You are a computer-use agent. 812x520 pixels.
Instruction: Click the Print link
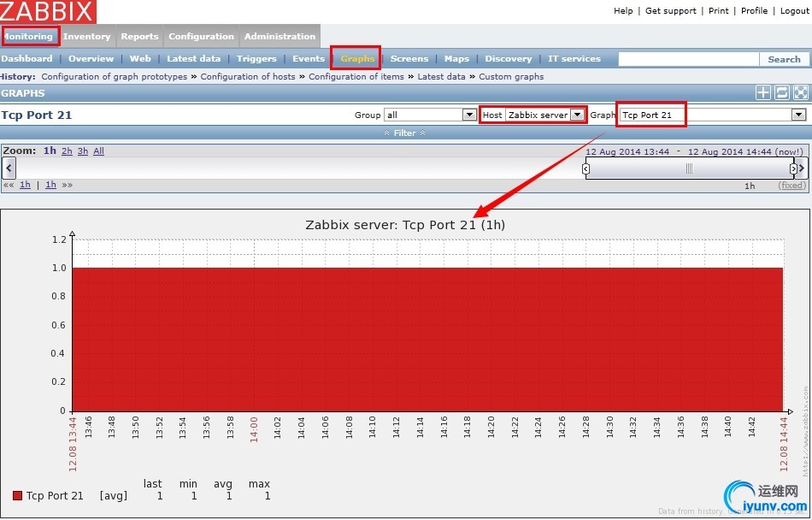click(718, 11)
